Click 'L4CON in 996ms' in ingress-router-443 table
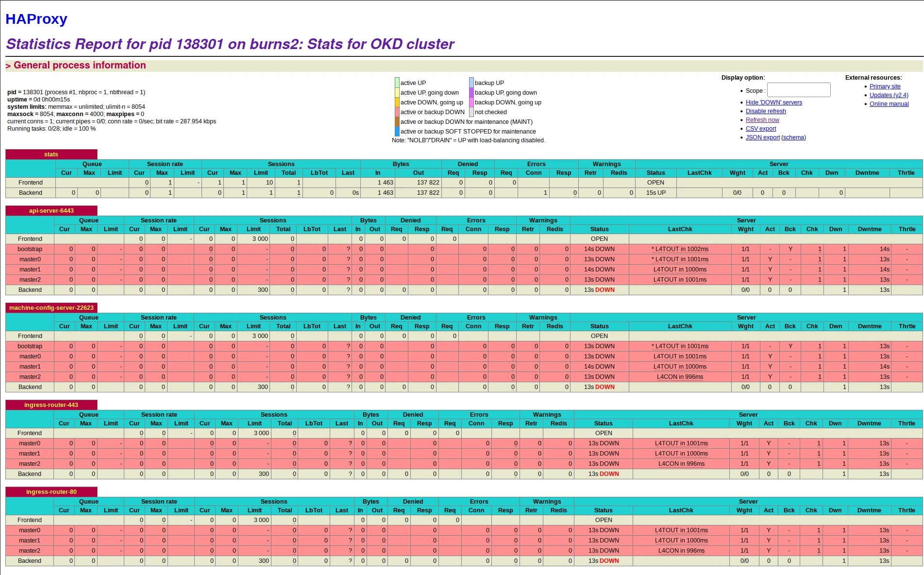Screen dimensions: 924x575 click(681, 464)
